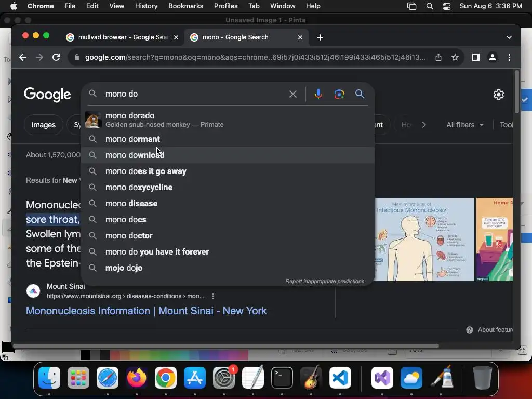Click the Google logo
Image resolution: width=532 pixels, height=399 pixels.
click(x=47, y=95)
